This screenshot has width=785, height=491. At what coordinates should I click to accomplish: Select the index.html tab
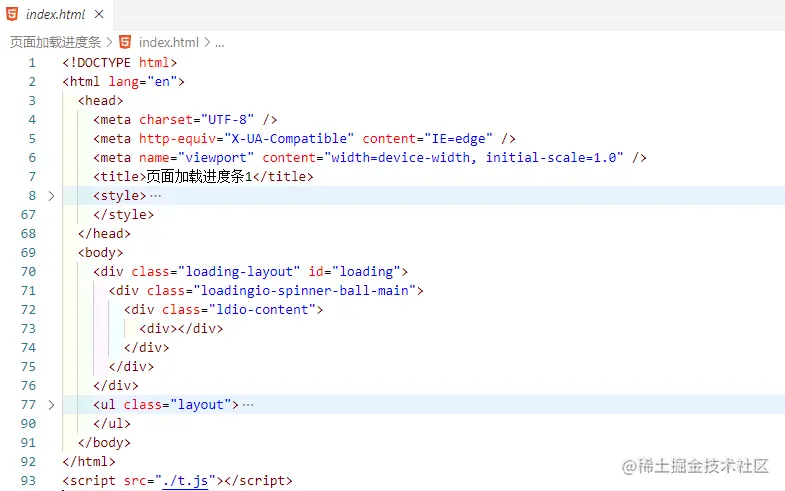point(56,15)
